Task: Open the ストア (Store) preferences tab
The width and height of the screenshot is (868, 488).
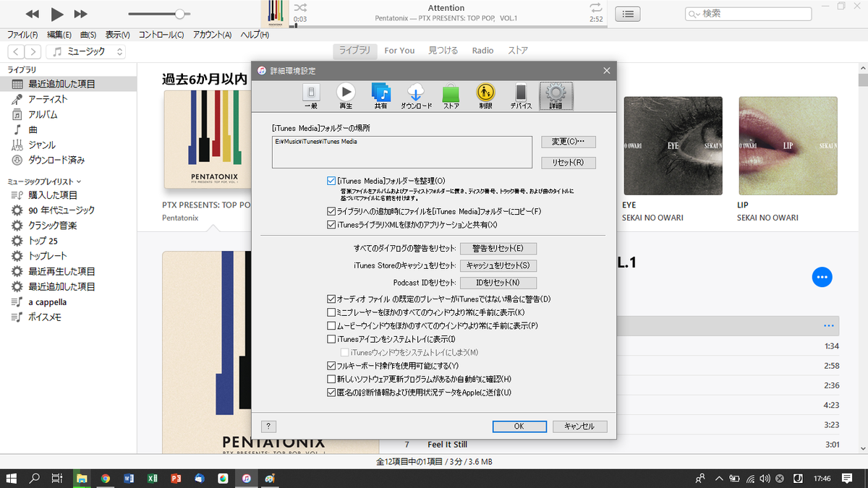Action: (451, 96)
